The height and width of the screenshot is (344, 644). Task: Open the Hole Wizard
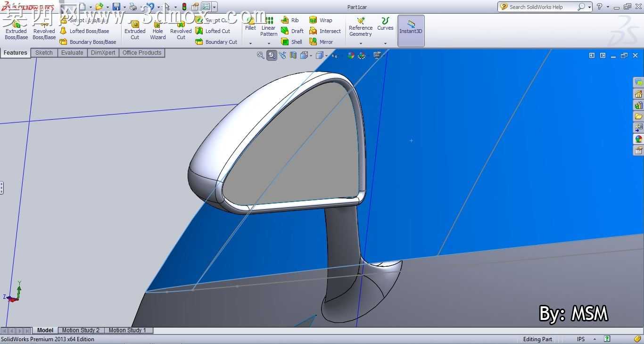pos(158,30)
